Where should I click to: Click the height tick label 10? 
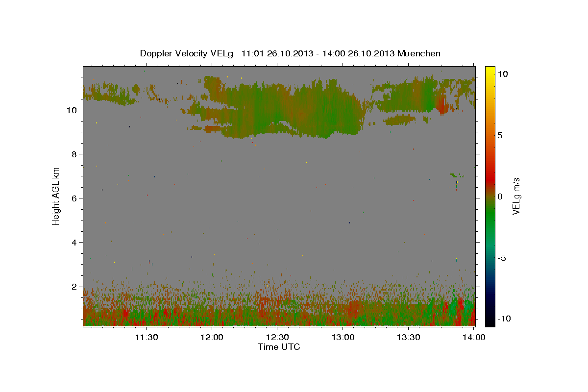tap(73, 110)
